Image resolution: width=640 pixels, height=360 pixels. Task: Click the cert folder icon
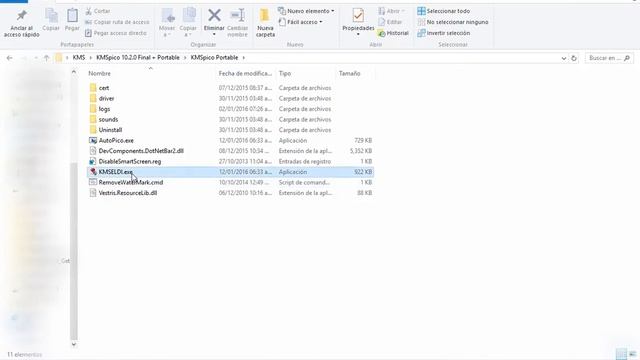[x=93, y=88]
